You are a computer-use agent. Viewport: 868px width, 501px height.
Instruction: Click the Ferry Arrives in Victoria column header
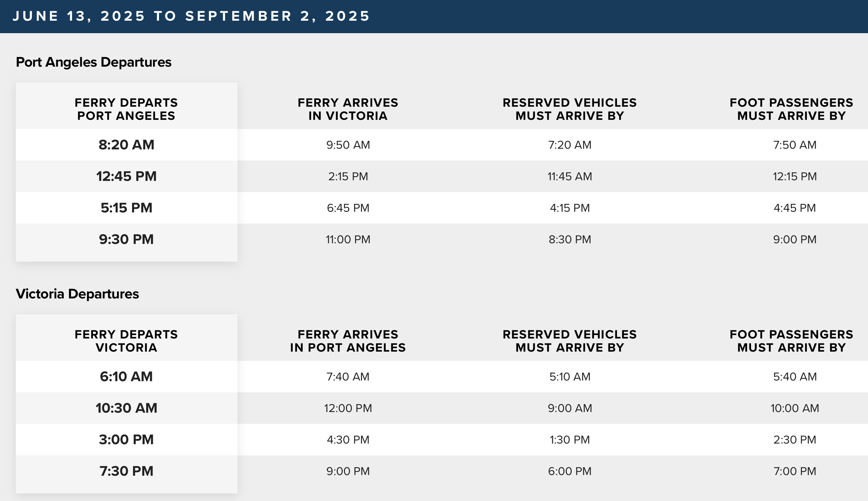[348, 109]
